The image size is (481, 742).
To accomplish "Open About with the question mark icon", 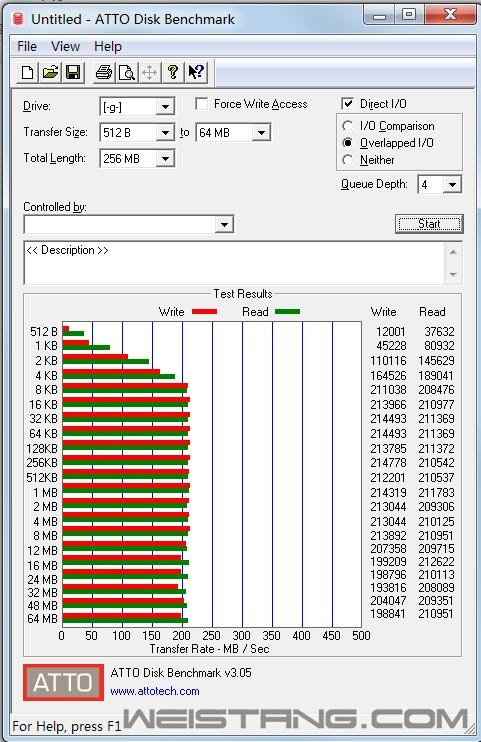I will (x=173, y=72).
